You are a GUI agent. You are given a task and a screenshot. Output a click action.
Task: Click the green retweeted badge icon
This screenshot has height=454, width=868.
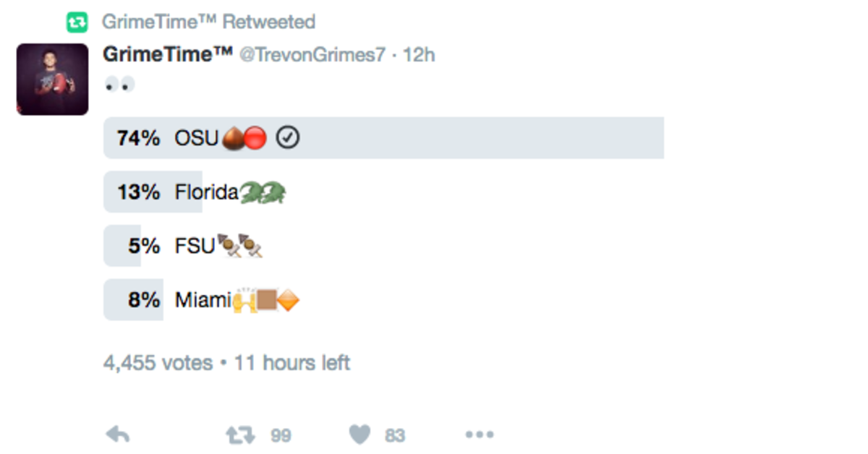pyautogui.click(x=77, y=22)
